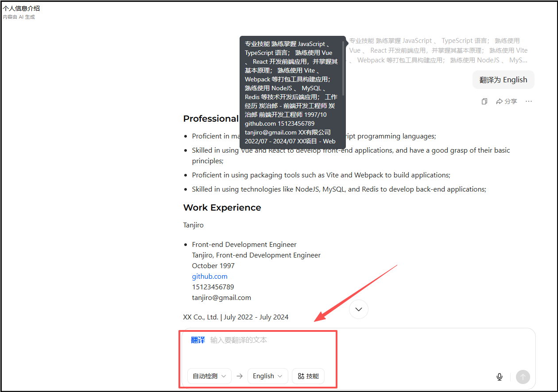Open the English target language dropdown
The image size is (558, 392).
(267, 376)
